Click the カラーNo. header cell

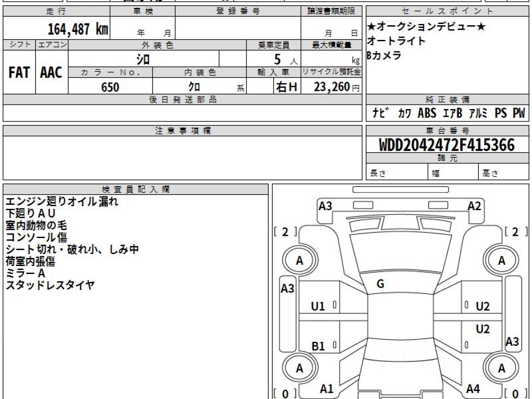pos(110,73)
